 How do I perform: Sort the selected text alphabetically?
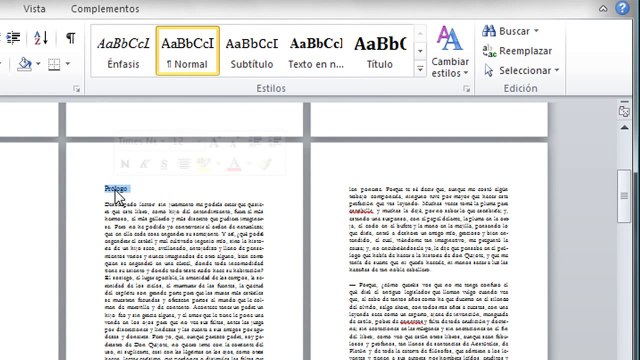coord(41,38)
